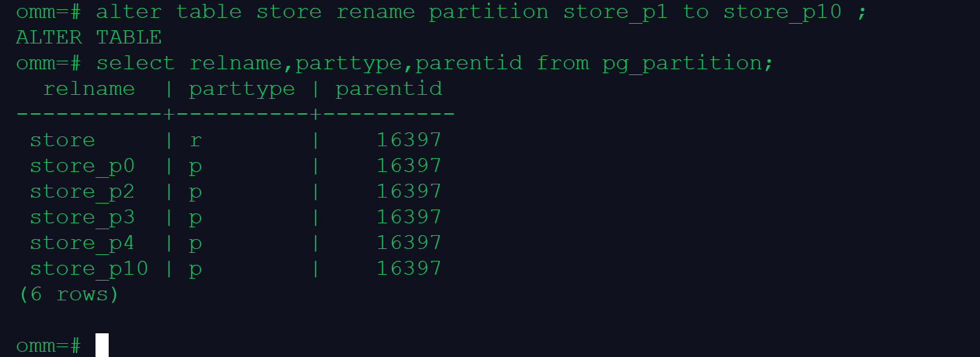
Task: Click the parentid 16397 in store_p10 row
Action: pos(409,269)
